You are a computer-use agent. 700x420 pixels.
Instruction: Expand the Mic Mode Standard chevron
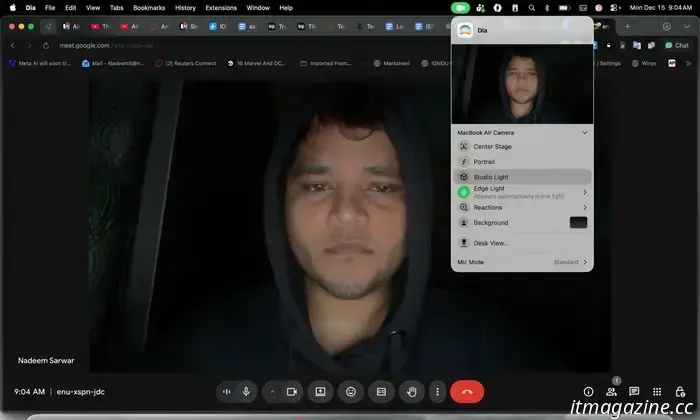[x=585, y=262]
